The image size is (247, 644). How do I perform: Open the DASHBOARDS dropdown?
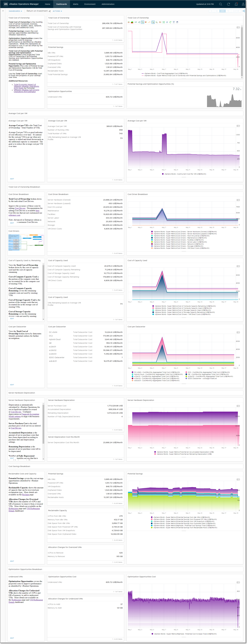pyautogui.click(x=15, y=11)
